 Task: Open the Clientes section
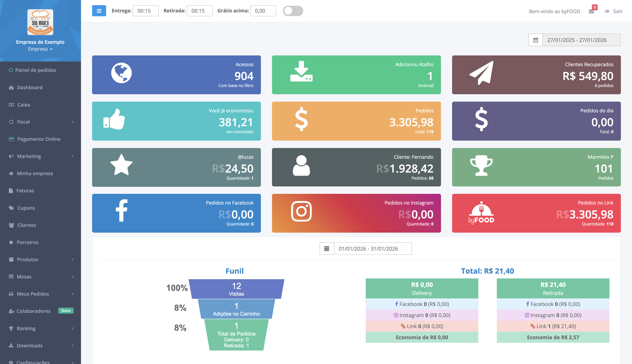26,225
